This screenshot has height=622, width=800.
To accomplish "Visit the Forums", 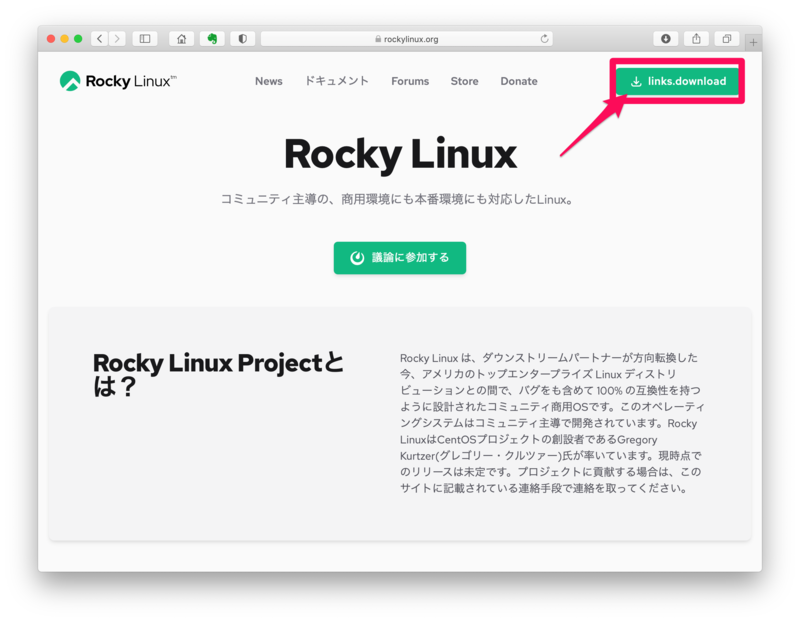I will [x=410, y=81].
